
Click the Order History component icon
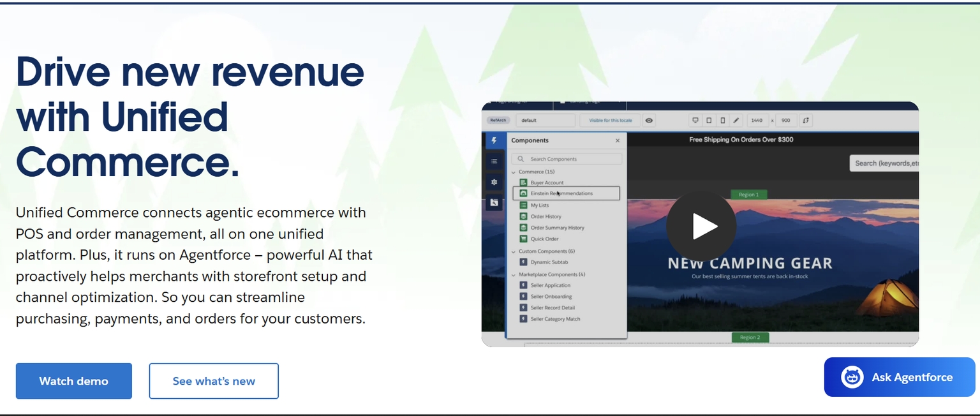[x=523, y=216]
